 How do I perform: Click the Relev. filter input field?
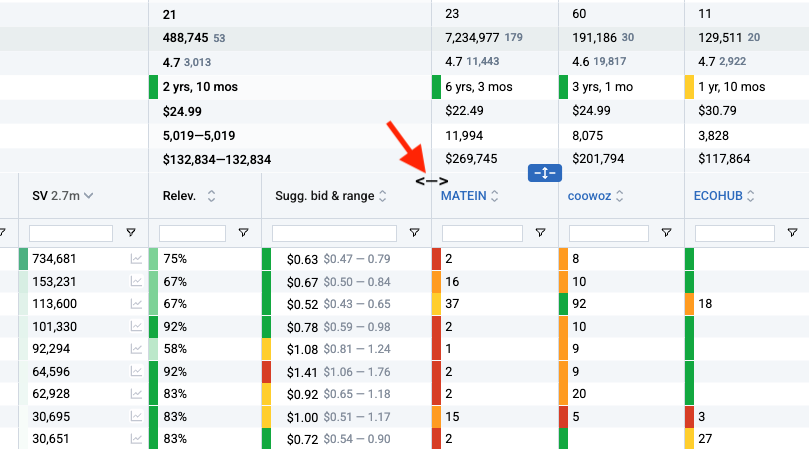point(192,233)
